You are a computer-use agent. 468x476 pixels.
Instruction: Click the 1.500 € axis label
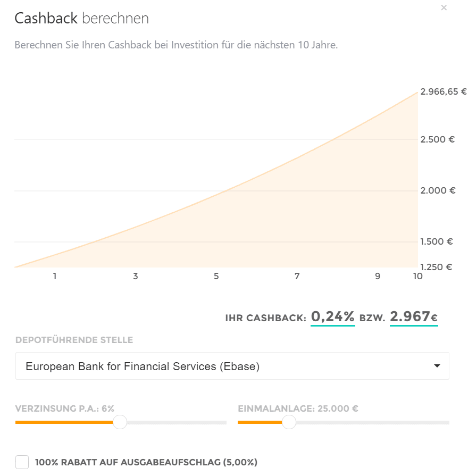tap(436, 241)
